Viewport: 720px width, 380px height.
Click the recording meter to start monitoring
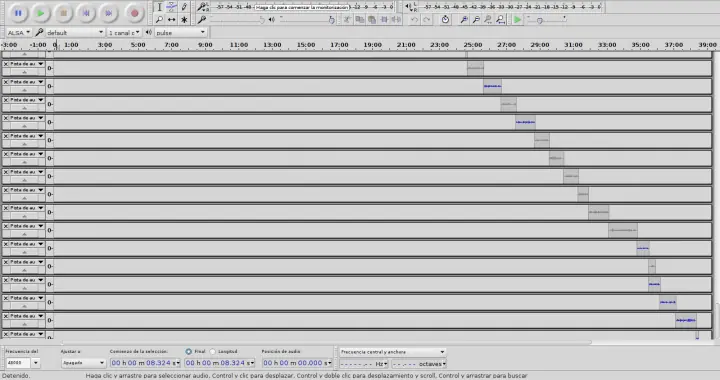coord(303,7)
